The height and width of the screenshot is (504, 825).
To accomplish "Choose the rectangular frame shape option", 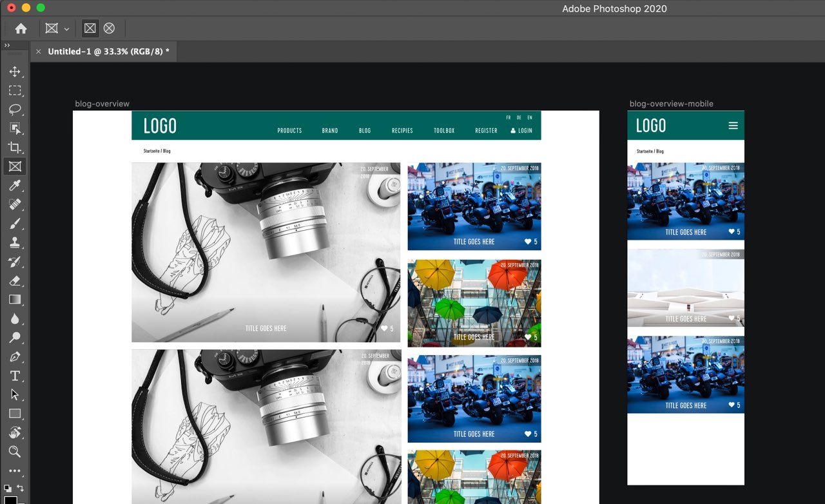I will pos(90,28).
